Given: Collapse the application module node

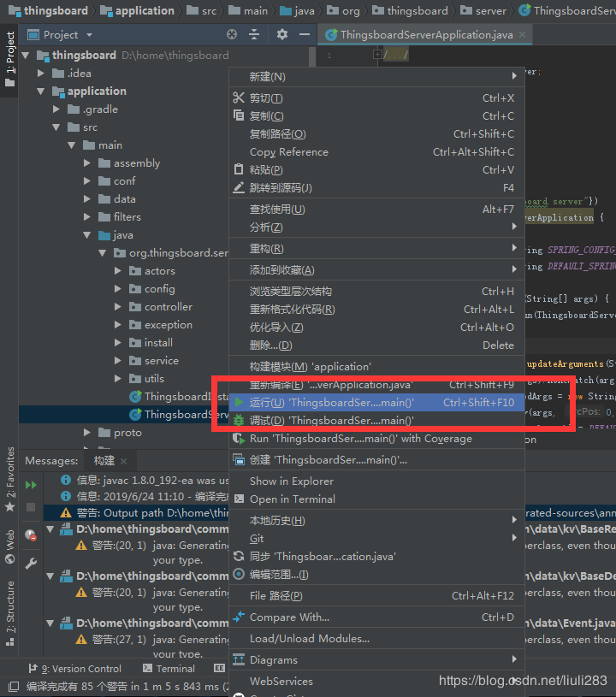Looking at the screenshot, I should 41,92.
